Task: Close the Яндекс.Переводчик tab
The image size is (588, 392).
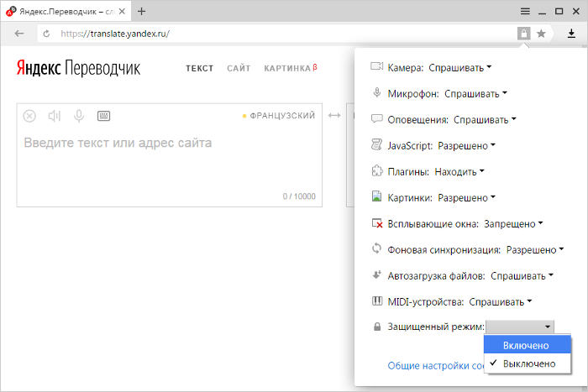Action: [x=122, y=11]
